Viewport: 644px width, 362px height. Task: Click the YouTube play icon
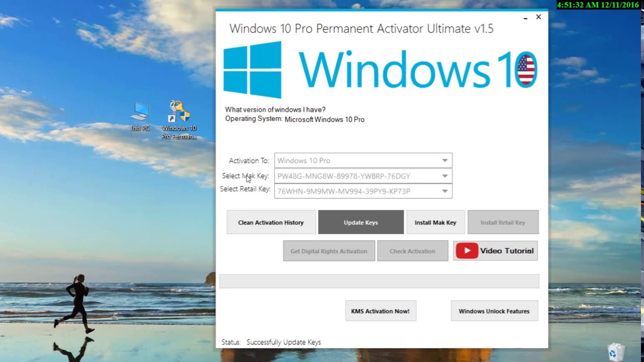coord(467,251)
